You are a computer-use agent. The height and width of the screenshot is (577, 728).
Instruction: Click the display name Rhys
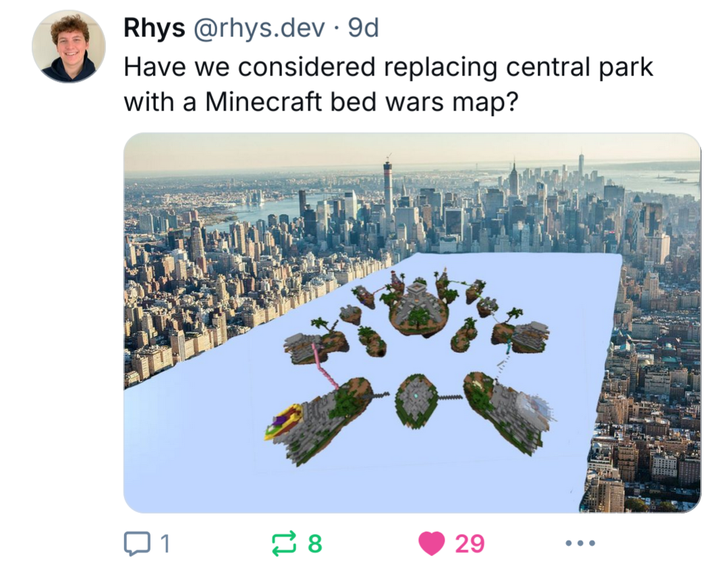[x=154, y=28]
